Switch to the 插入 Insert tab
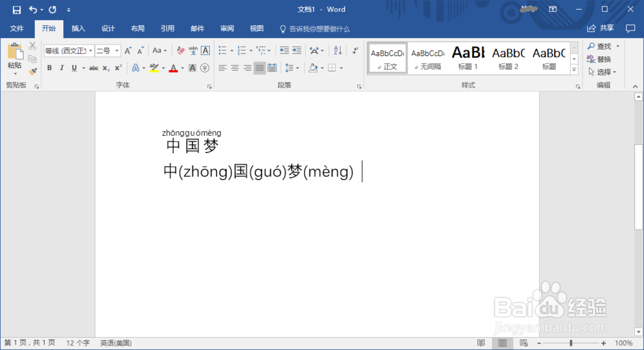The width and height of the screenshot is (644, 350). pos(78,28)
